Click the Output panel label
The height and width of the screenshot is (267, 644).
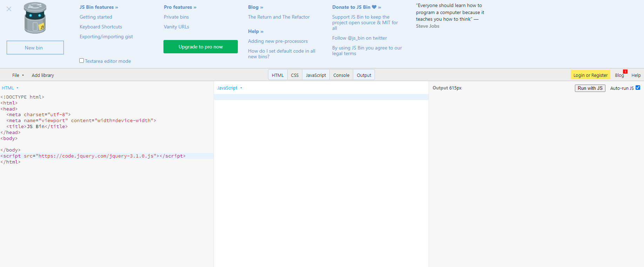[x=440, y=88]
